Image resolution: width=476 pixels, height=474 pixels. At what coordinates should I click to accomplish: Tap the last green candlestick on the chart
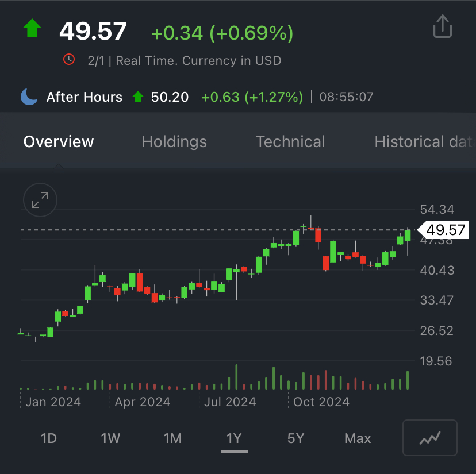pos(408,236)
